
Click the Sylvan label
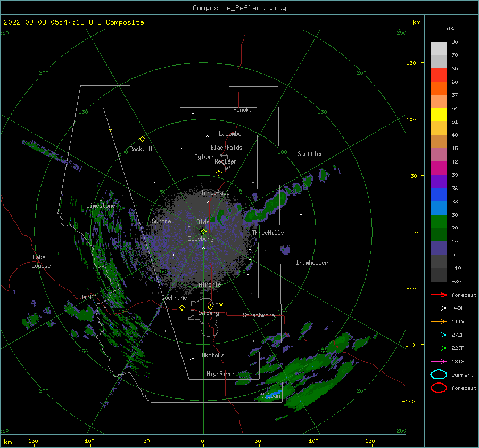[204, 157]
